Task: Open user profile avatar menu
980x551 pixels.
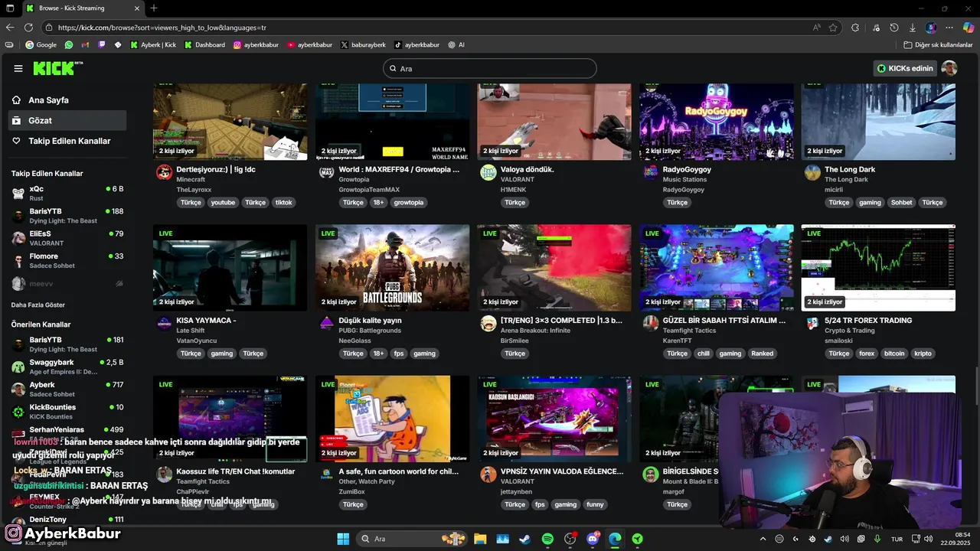Action: click(x=949, y=68)
